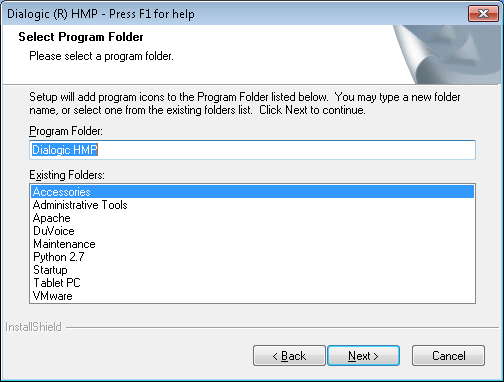This screenshot has width=504, height=382.
Task: Click the page-curl graphic in the header
Action: [x=448, y=54]
